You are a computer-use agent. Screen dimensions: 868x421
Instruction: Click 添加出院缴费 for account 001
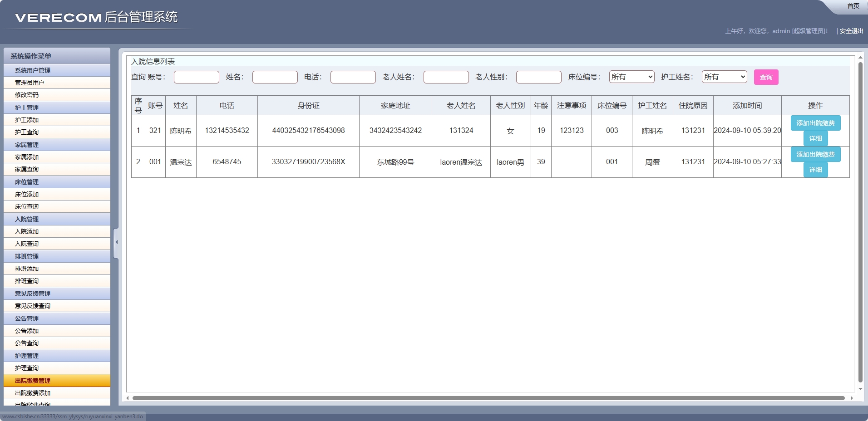(x=815, y=154)
